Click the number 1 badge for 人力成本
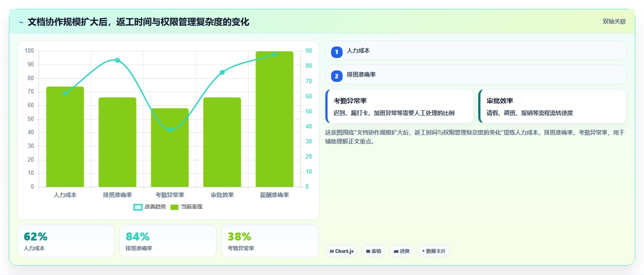 point(336,52)
